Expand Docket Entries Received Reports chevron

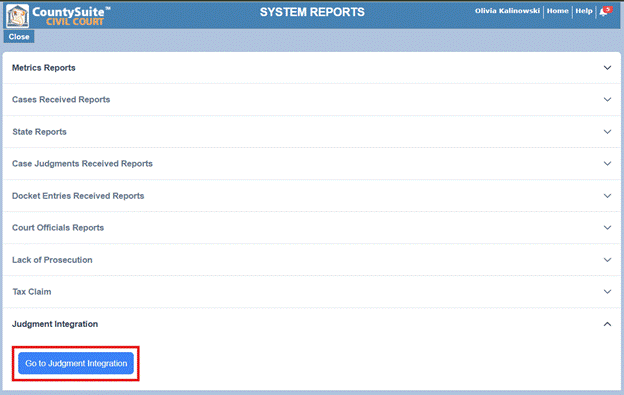(607, 196)
